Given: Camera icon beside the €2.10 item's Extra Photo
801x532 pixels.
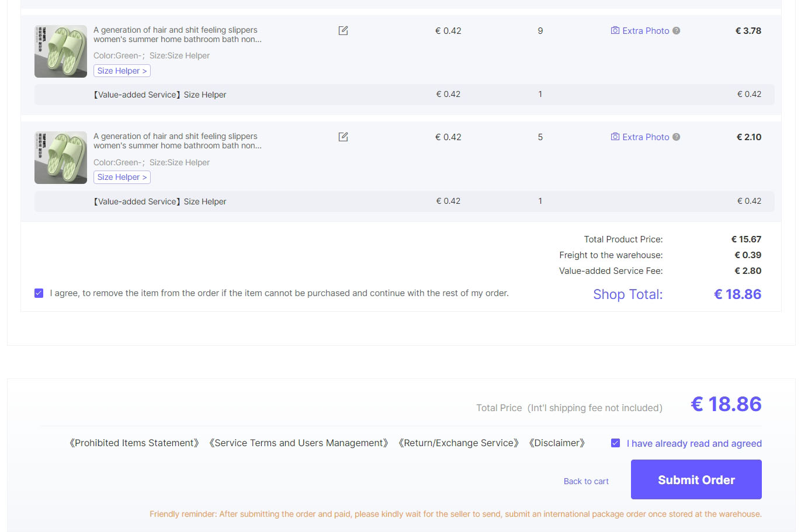Looking at the screenshot, I should tap(615, 137).
